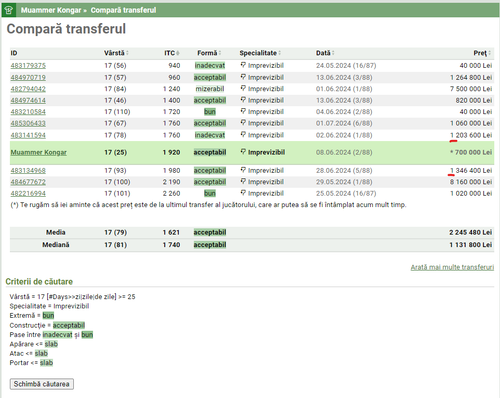Open player ID 482794042
This screenshot has height=398, width=500.
click(x=28, y=89)
